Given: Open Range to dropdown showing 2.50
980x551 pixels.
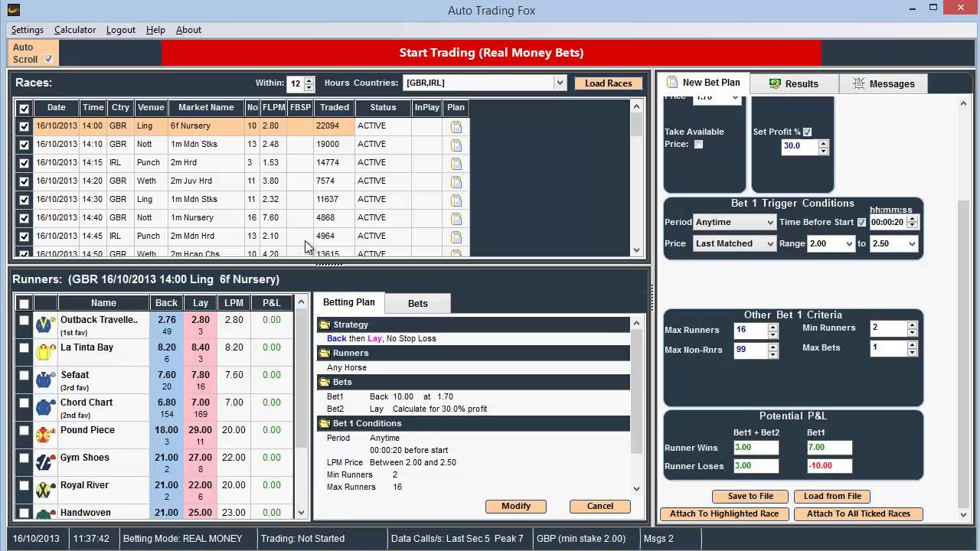Looking at the screenshot, I should (894, 243).
